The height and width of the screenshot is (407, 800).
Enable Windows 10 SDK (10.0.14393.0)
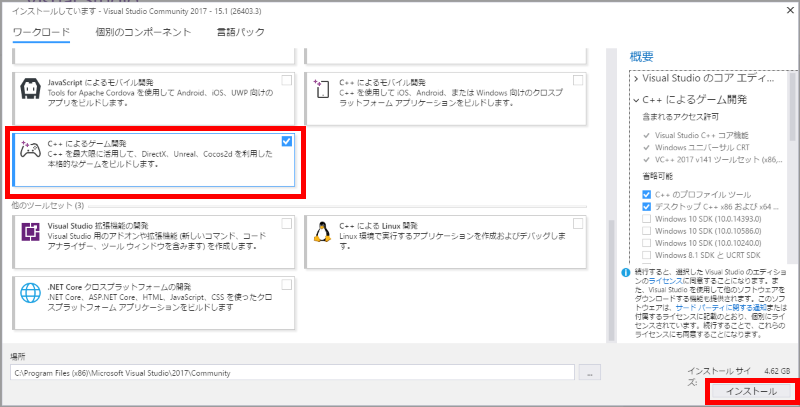646,219
